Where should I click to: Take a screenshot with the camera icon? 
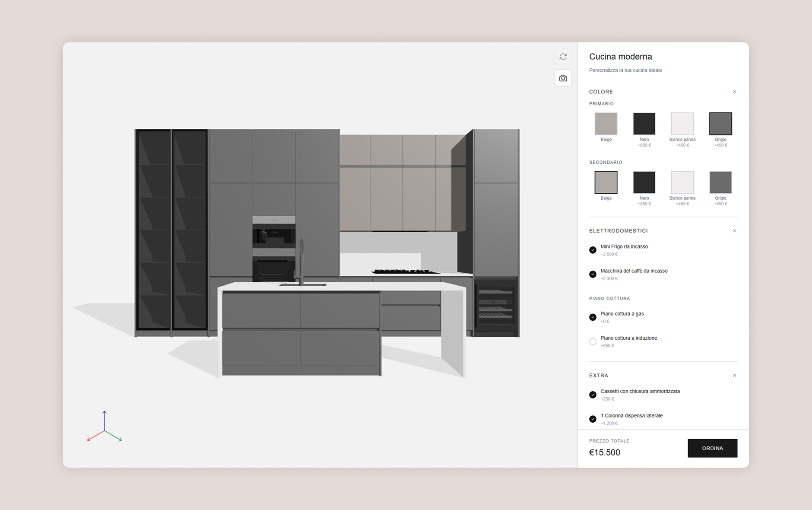563,78
